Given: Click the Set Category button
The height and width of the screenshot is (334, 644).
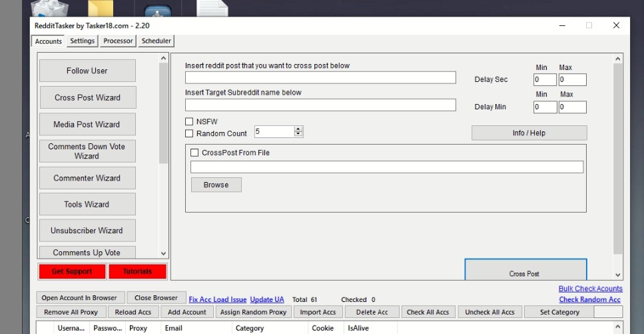Looking at the screenshot, I should (x=559, y=312).
